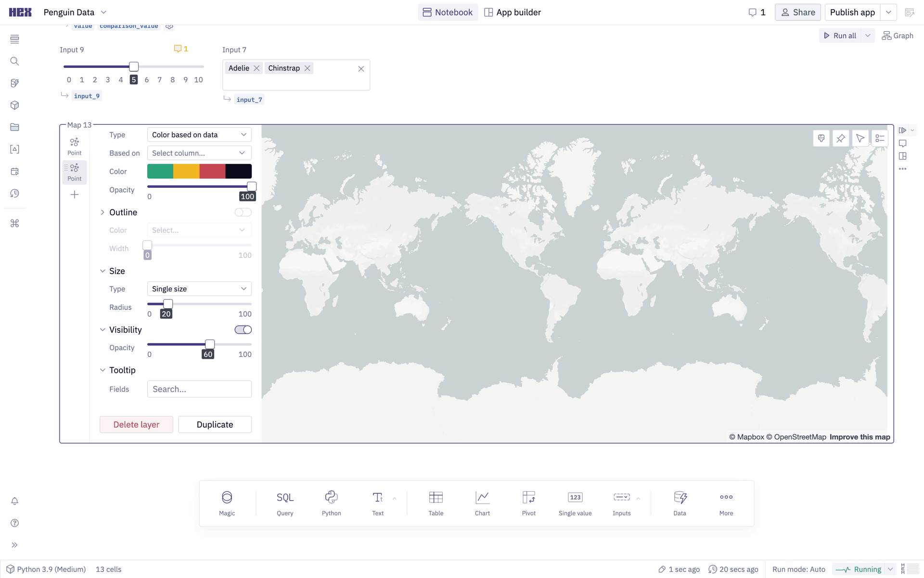Expand the left sidebar with double chevron

pos(14,545)
